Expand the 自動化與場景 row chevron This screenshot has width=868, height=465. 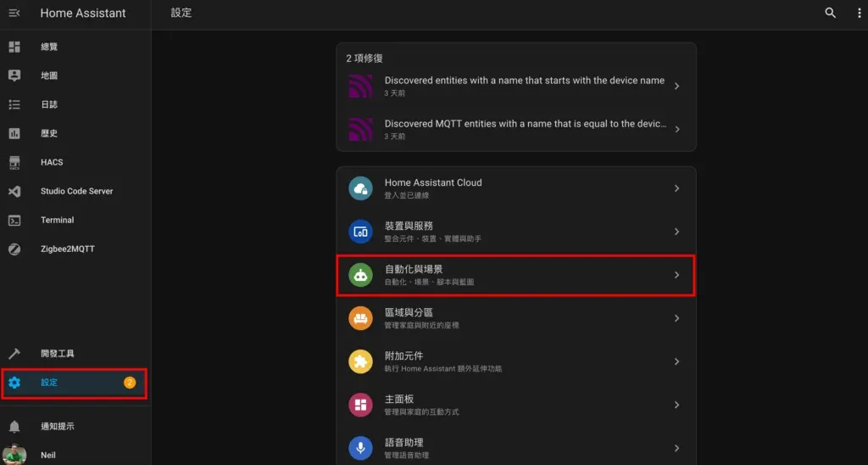pos(676,275)
